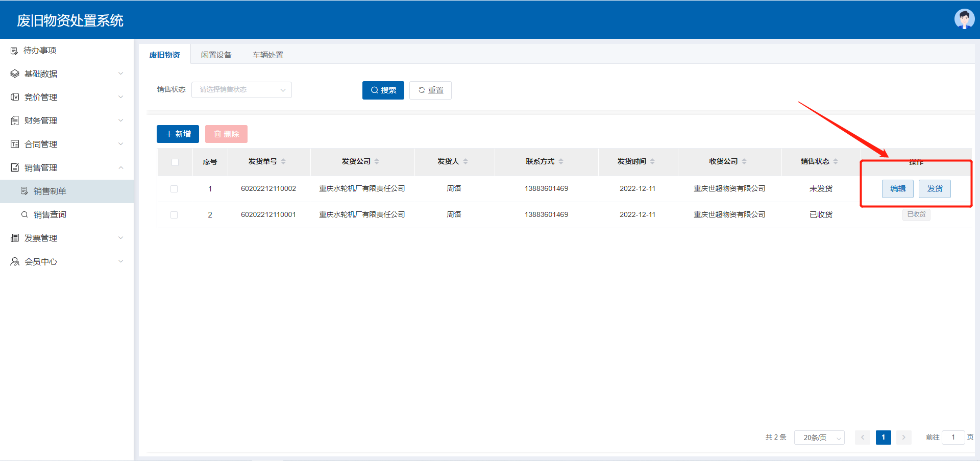Image resolution: width=980 pixels, height=461 pixels.
Task: Switch to the 闲置设备 tab
Action: pos(216,55)
